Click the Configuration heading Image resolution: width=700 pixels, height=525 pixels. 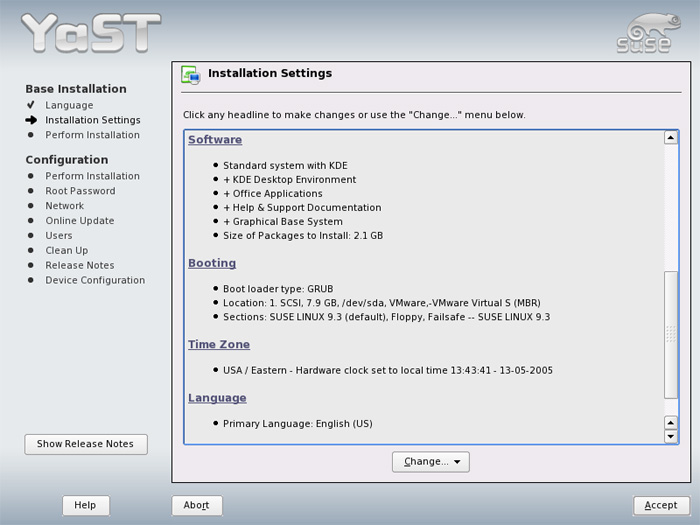[x=67, y=160]
